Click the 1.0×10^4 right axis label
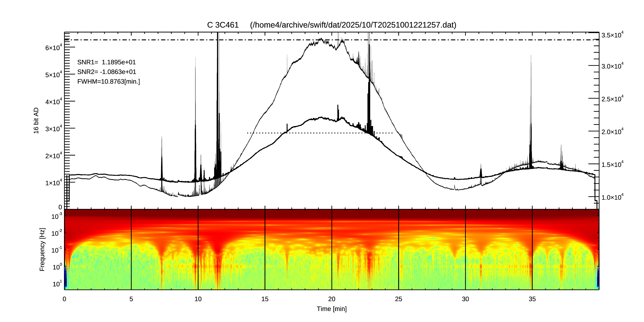The width and height of the screenshot is (644, 322). tap(612, 197)
